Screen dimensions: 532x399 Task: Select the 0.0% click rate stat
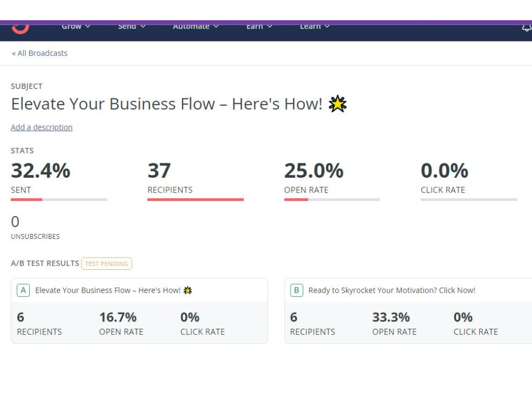[x=444, y=171]
